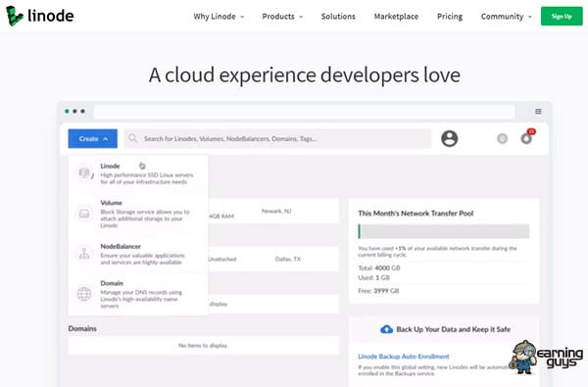Expand the Community dropdown
Image resolution: width=588 pixels, height=387 pixels.
(x=507, y=17)
